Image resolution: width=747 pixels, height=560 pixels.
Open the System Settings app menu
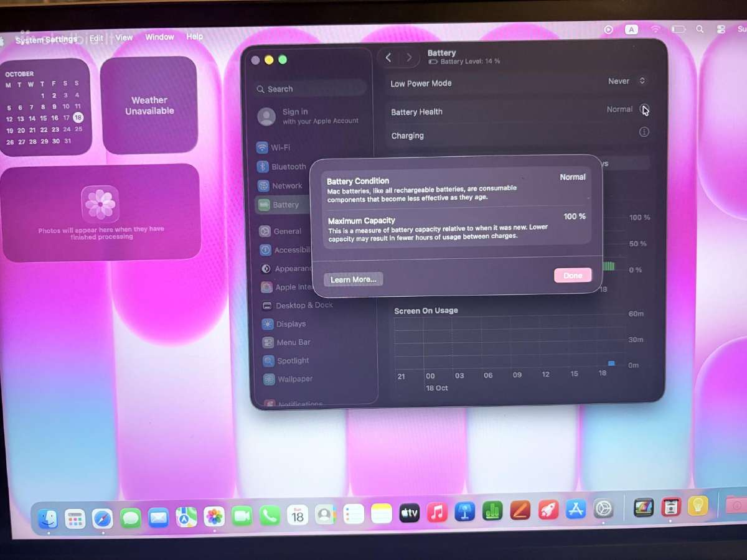[46, 40]
